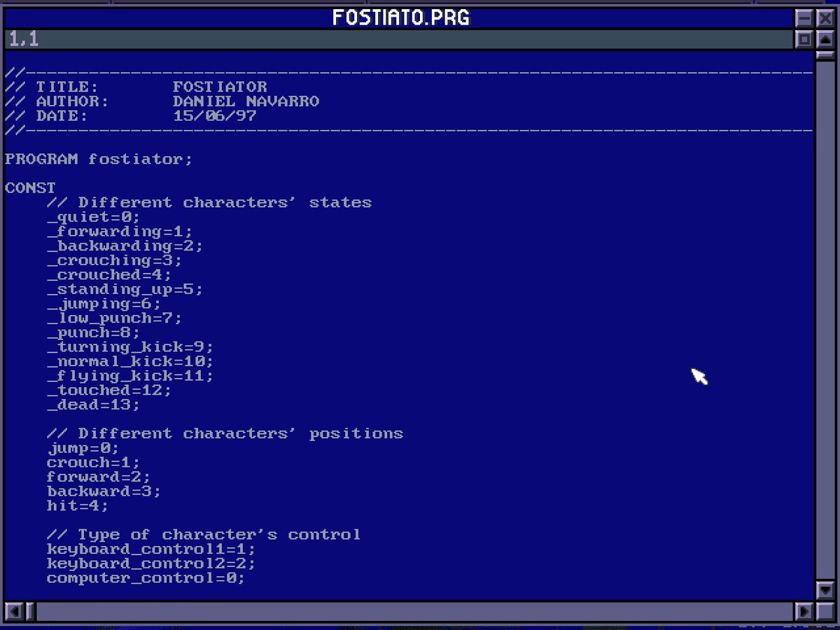
Task: Click the 1,1 cursor position indicator
Action: (x=24, y=40)
